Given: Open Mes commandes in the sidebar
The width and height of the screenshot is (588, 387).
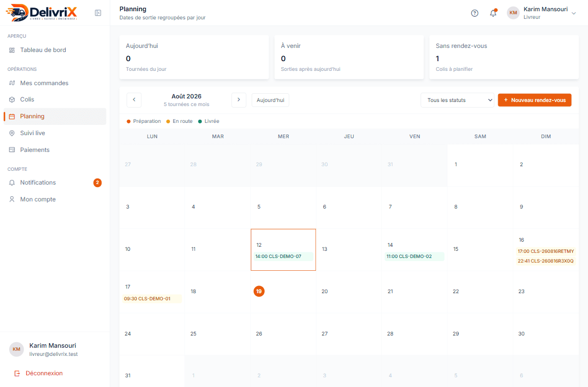Looking at the screenshot, I should 55,83.
